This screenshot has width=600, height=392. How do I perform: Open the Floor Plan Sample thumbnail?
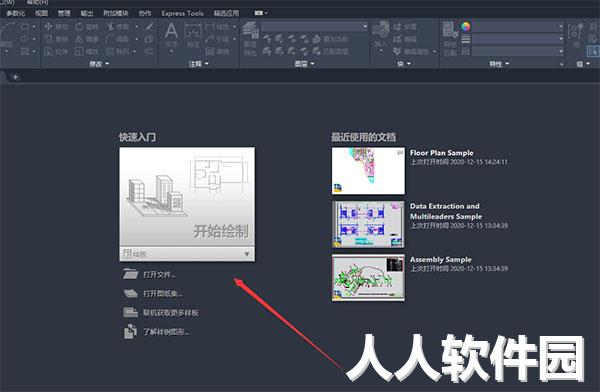pyautogui.click(x=368, y=171)
